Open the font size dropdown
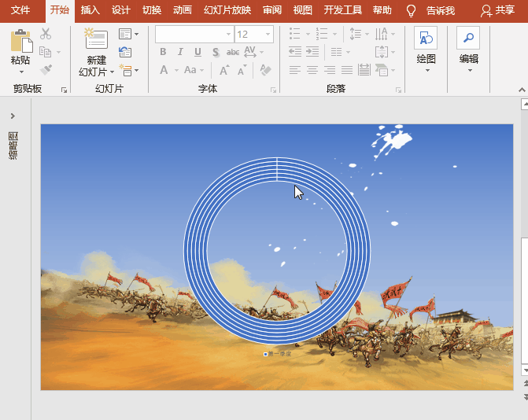Image resolution: width=528 pixels, height=420 pixels. tap(268, 34)
